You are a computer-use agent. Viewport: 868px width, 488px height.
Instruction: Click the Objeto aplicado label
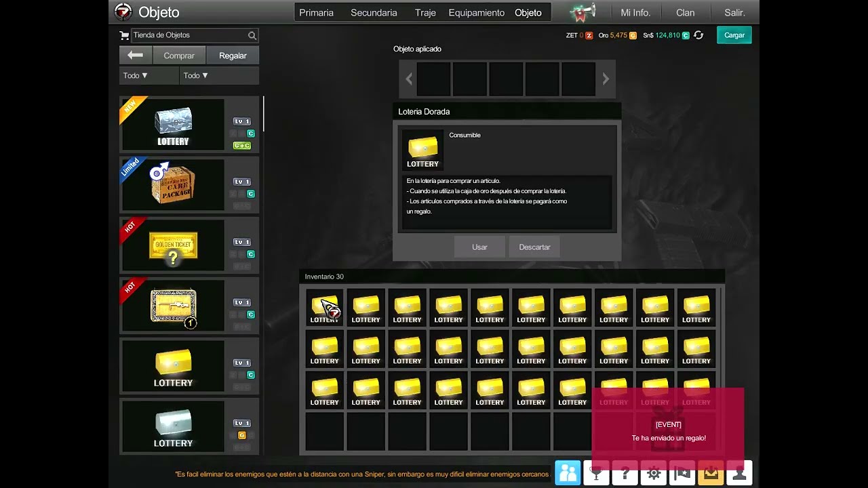(417, 49)
